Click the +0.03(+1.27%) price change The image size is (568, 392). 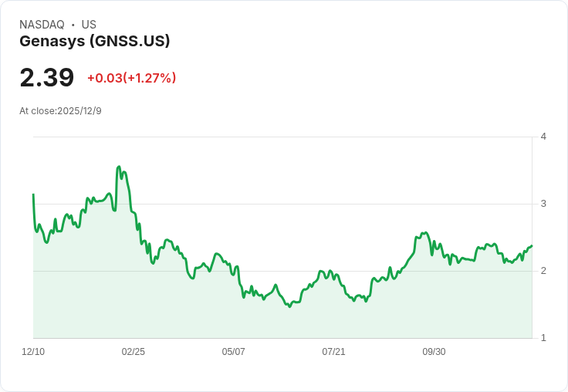[x=131, y=78]
